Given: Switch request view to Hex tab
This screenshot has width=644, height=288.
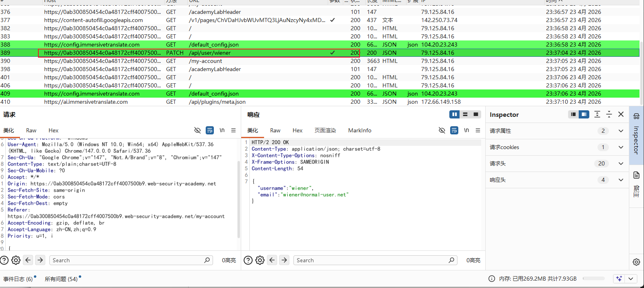Looking at the screenshot, I should tap(53, 130).
